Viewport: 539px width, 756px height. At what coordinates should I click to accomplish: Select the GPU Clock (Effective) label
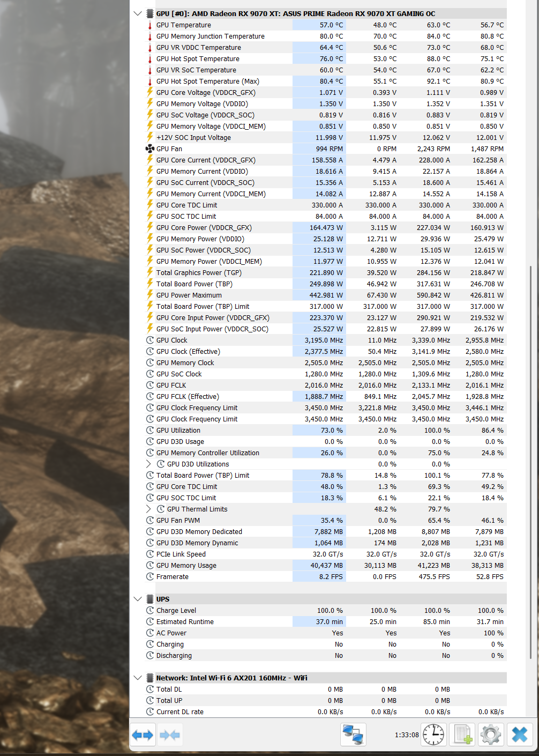pyautogui.click(x=188, y=351)
